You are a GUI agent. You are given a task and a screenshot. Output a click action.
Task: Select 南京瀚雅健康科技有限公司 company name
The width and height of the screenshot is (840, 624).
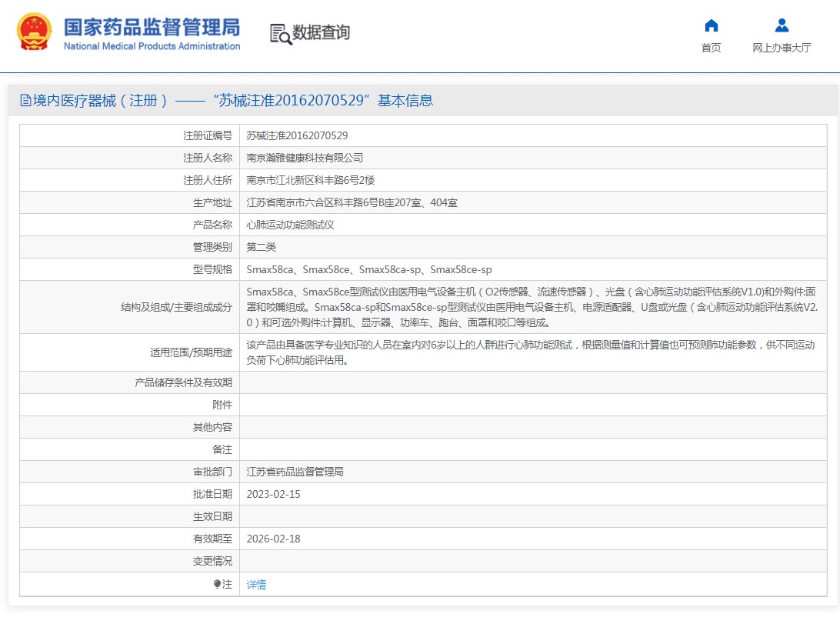(x=305, y=158)
